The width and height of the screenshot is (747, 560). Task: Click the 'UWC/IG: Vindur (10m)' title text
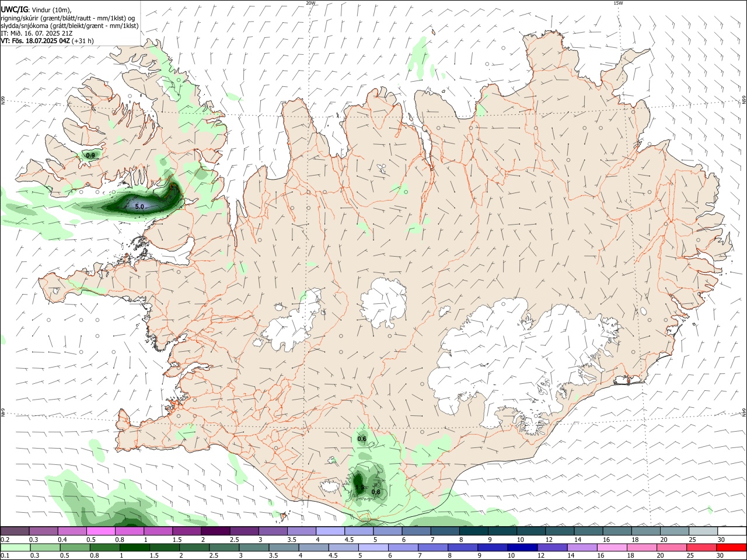(36, 9)
